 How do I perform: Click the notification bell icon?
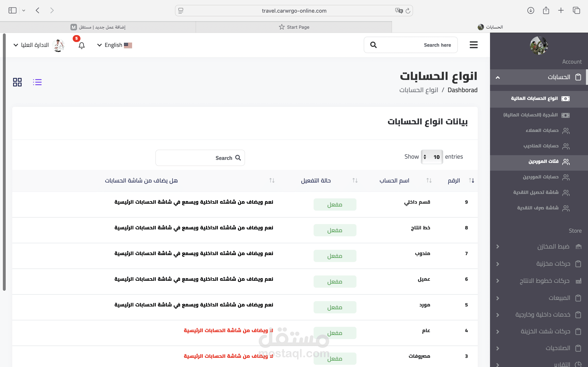[82, 45]
